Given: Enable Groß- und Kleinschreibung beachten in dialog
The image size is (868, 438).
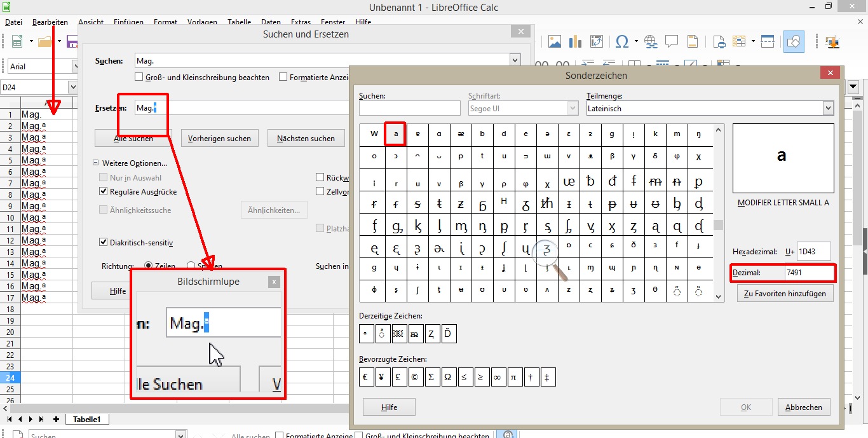Looking at the screenshot, I should tap(139, 77).
